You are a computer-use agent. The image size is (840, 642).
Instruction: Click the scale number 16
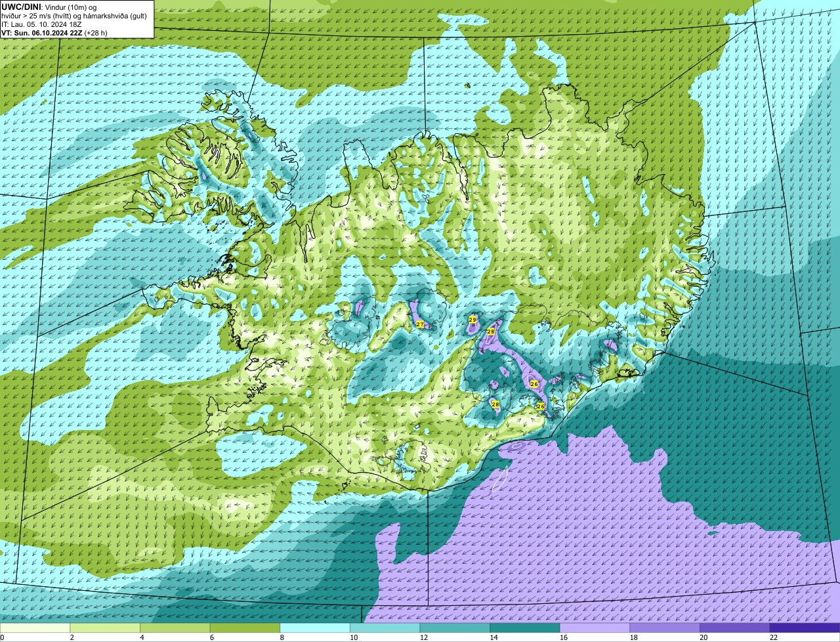[564, 637]
